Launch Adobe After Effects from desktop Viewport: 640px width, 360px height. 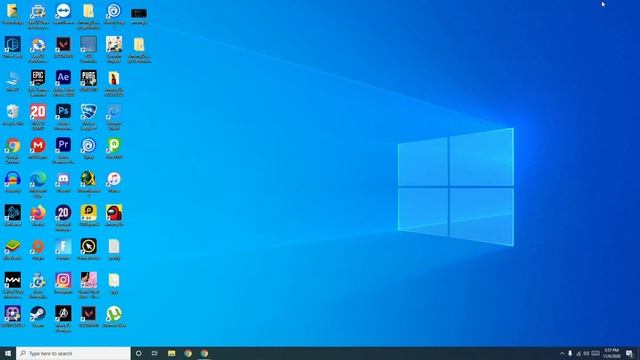[63, 78]
